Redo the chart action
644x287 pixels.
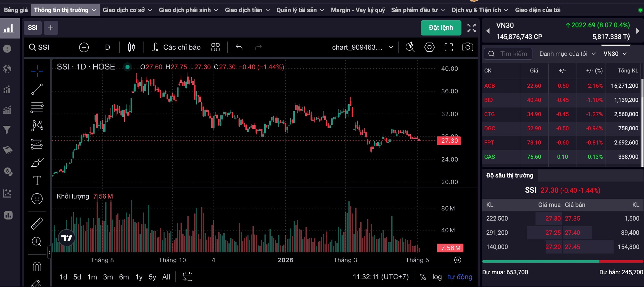[x=258, y=47]
